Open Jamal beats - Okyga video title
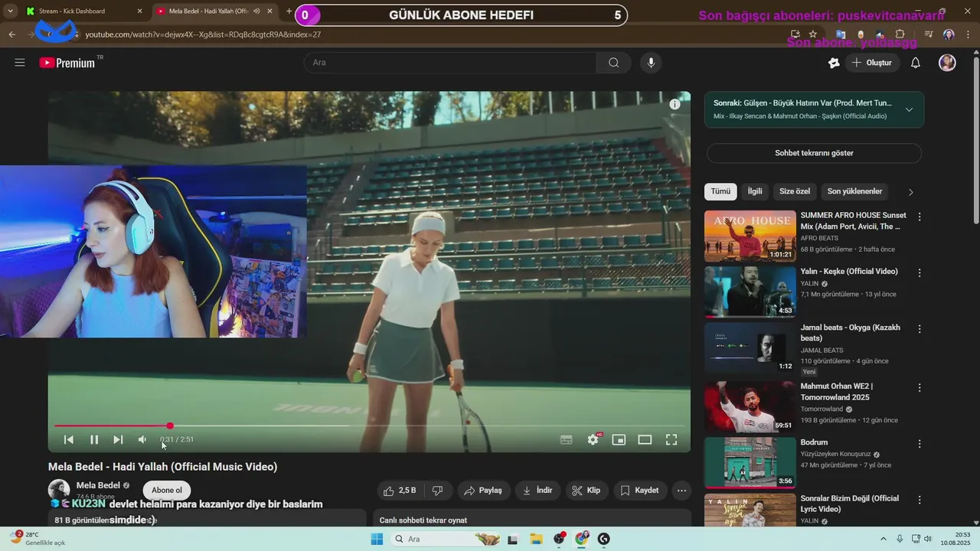The image size is (980, 551). coord(850,333)
